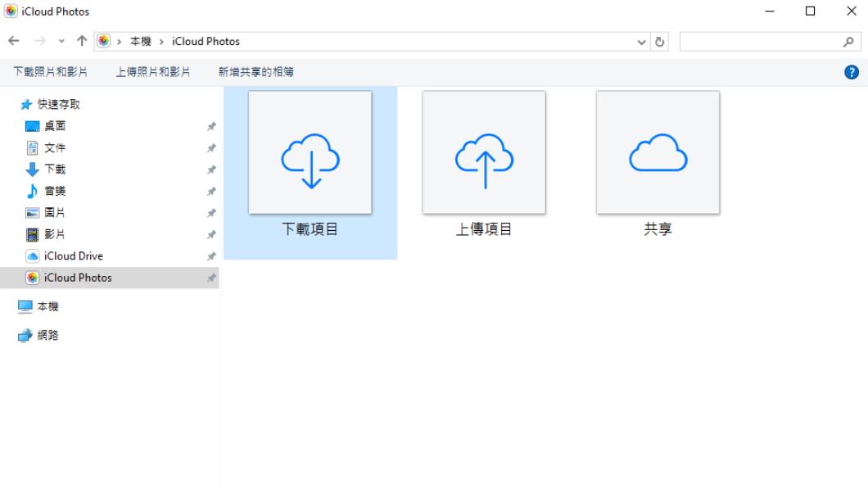Select 圖片 in the sidebar
Screen dimensions: 868x488
[x=55, y=212]
